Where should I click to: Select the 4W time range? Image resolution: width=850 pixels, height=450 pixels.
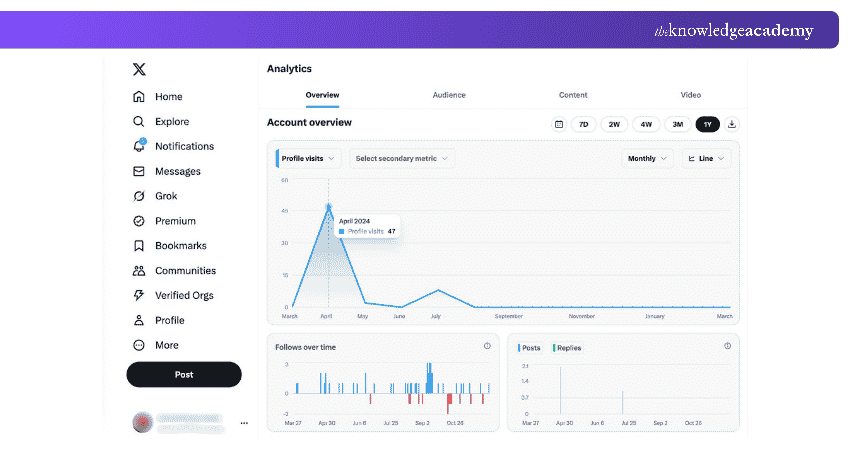click(646, 124)
